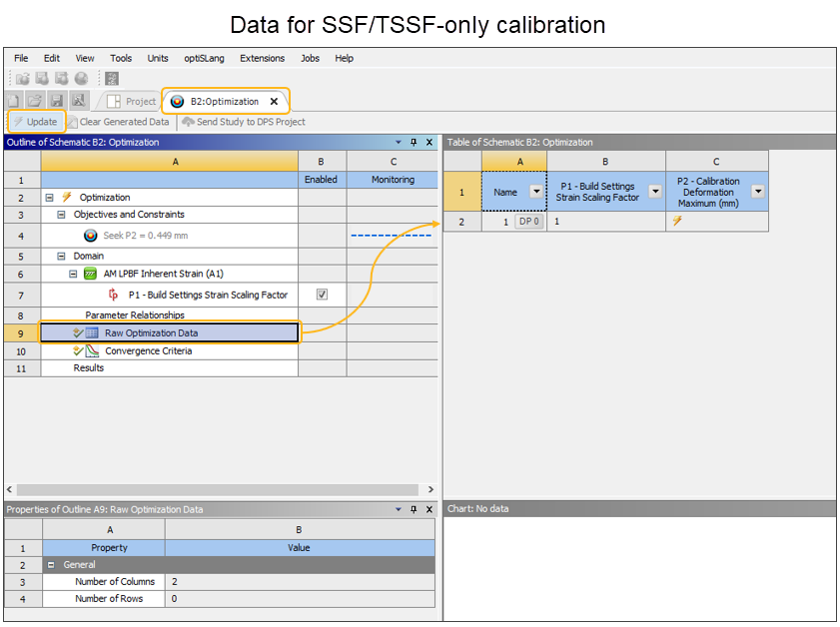The height and width of the screenshot is (627, 840).
Task: Click the lightning icon in table cell C2
Action: click(x=677, y=221)
